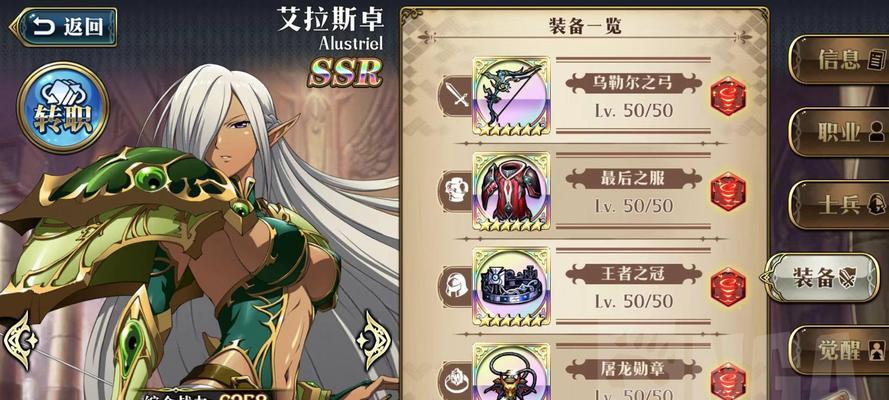The height and width of the screenshot is (400, 889).
Task: Switch to the 士兵 soldiers tab
Action: pyautogui.click(x=840, y=205)
